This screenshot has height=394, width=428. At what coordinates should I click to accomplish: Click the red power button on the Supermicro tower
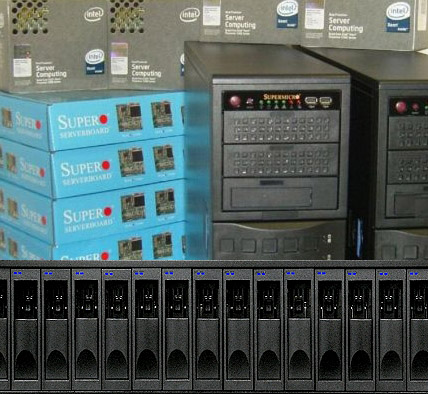click(x=235, y=101)
